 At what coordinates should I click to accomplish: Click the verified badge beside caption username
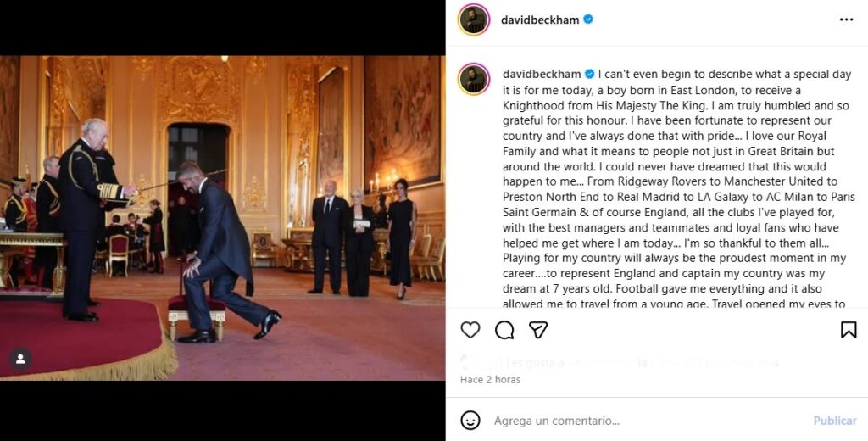[x=590, y=74]
